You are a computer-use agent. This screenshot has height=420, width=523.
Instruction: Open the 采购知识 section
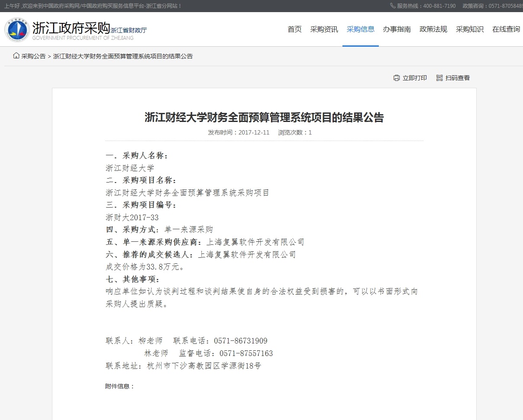pos(469,29)
